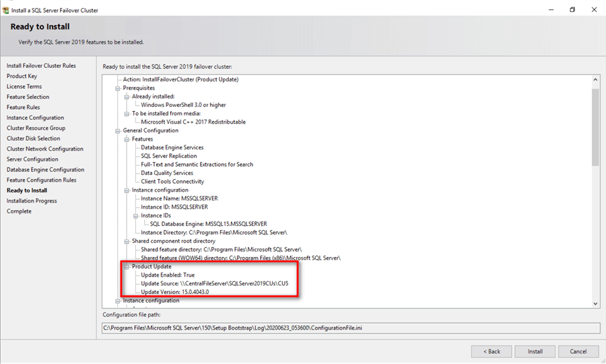Viewport: 606px width, 364px height.
Task: Click the summary tree scrollbar thumb
Action: pyautogui.click(x=595, y=127)
